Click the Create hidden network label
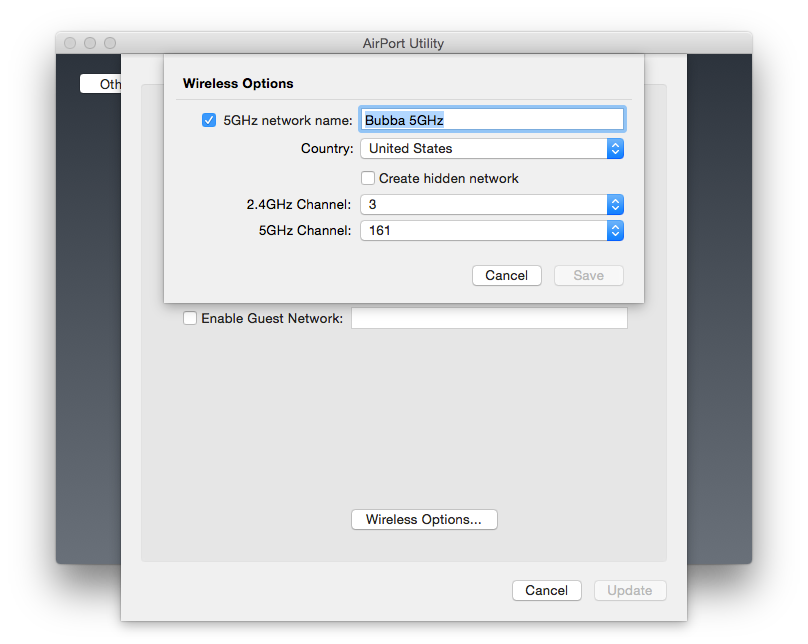The image size is (808, 644). [x=449, y=178]
